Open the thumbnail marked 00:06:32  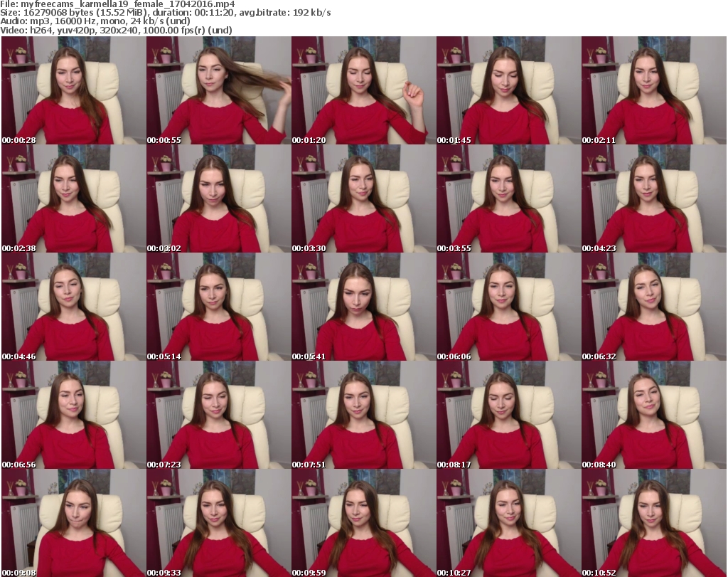(653, 307)
